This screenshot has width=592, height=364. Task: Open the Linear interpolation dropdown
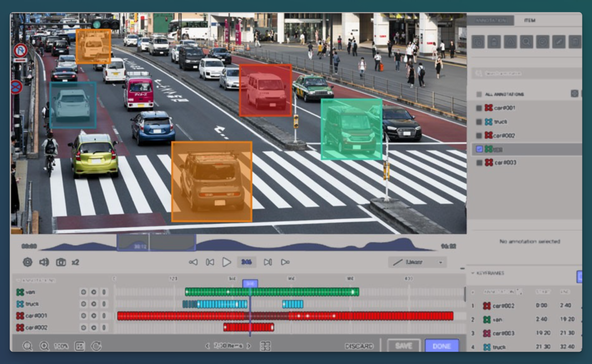(417, 262)
